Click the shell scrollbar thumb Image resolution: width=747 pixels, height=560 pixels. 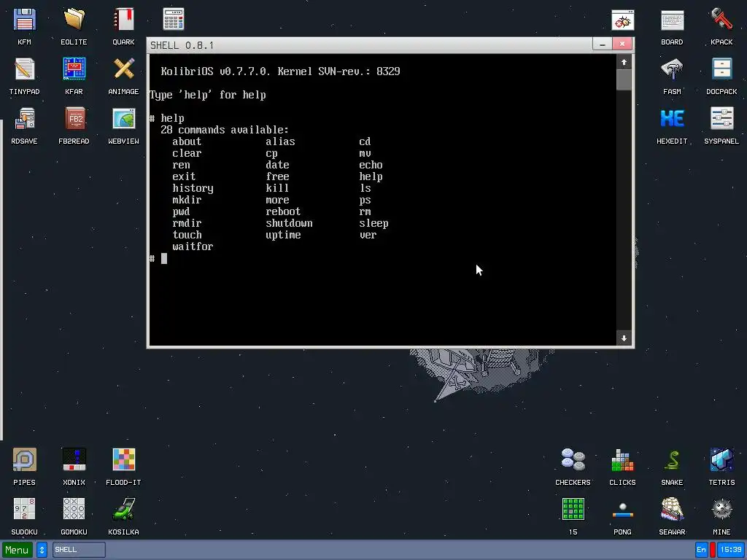coord(624,80)
